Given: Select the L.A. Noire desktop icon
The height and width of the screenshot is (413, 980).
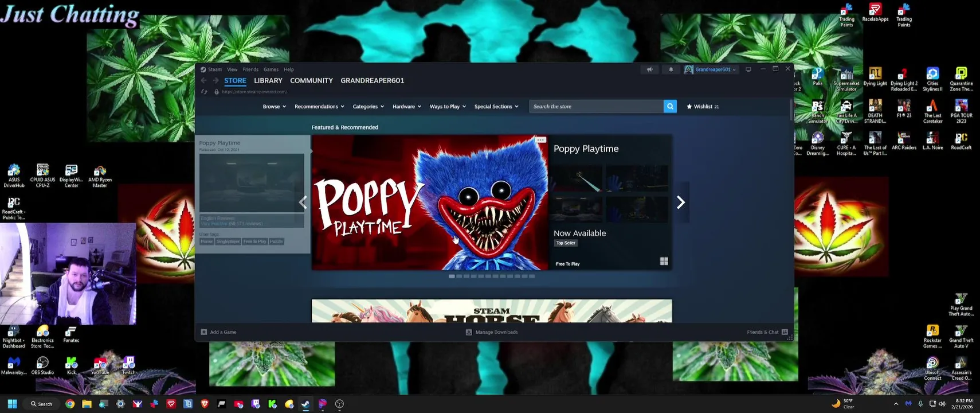Looking at the screenshot, I should coord(932,141).
